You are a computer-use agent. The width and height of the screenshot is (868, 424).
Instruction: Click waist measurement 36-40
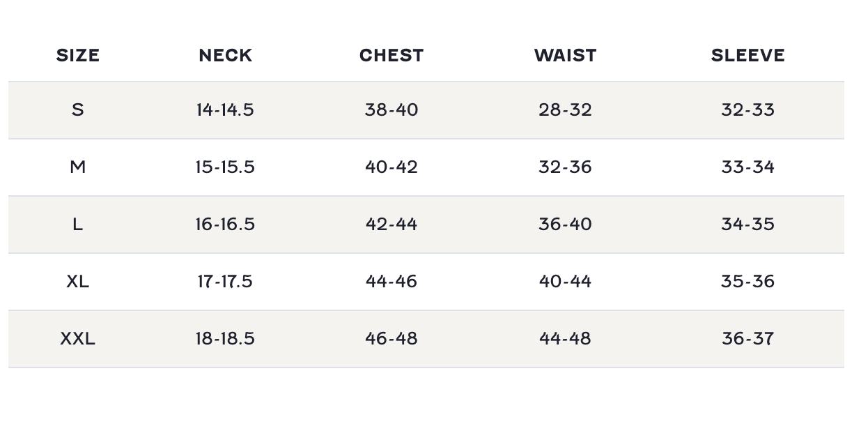click(565, 225)
